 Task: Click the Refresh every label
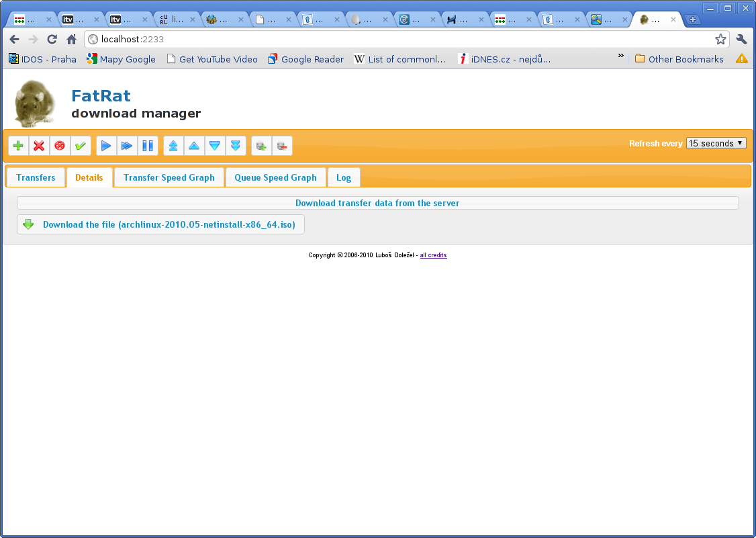pyautogui.click(x=655, y=143)
